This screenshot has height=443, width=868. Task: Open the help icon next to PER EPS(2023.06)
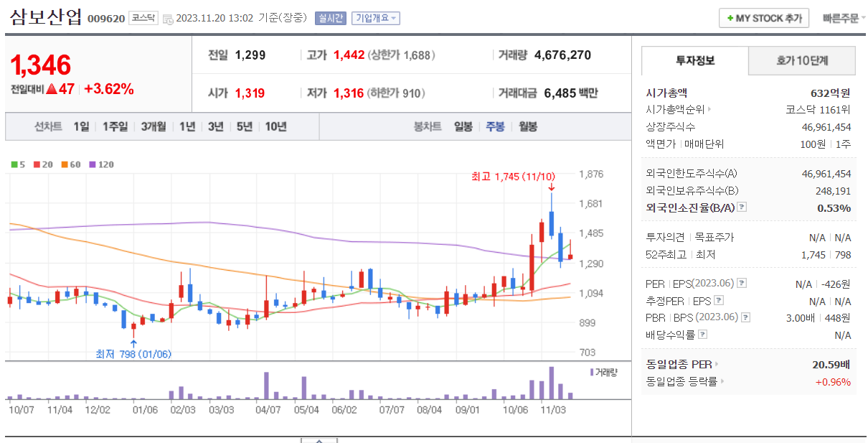[x=742, y=284]
